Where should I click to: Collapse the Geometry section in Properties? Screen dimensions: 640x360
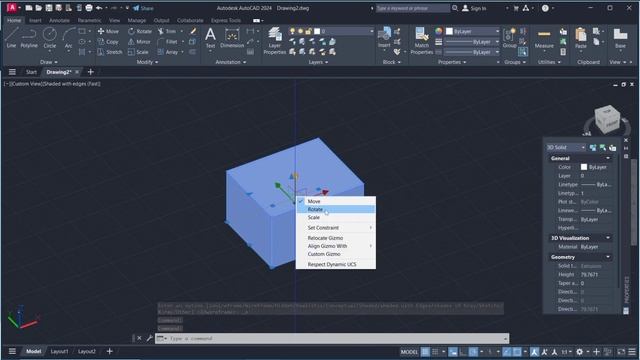pyautogui.click(x=608, y=257)
